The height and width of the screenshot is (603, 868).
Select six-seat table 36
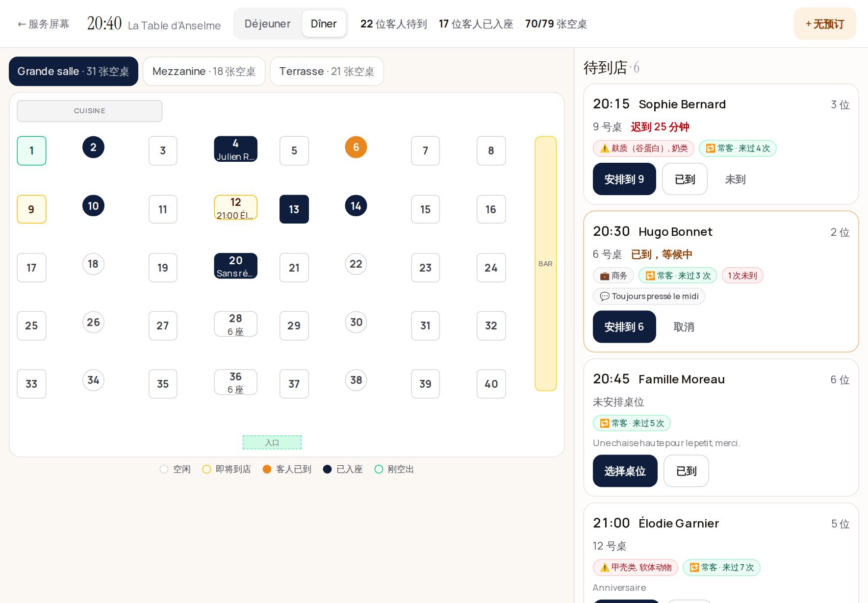pyautogui.click(x=235, y=382)
